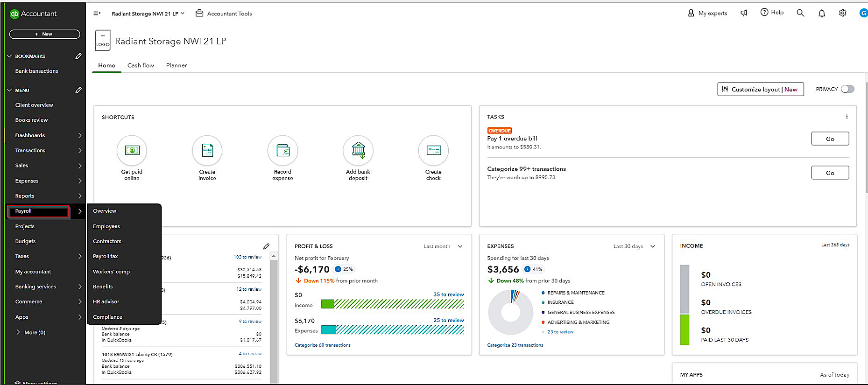Click the announcements megaphone icon

click(x=744, y=13)
